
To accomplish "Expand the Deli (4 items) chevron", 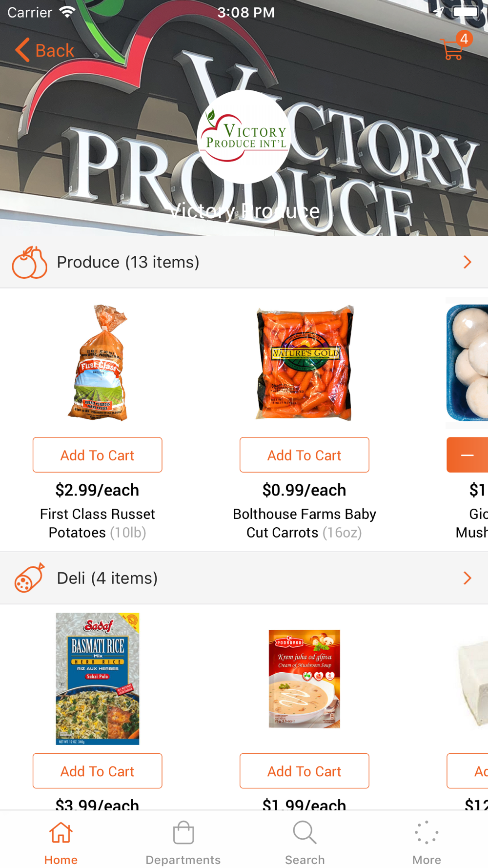I will (x=467, y=578).
